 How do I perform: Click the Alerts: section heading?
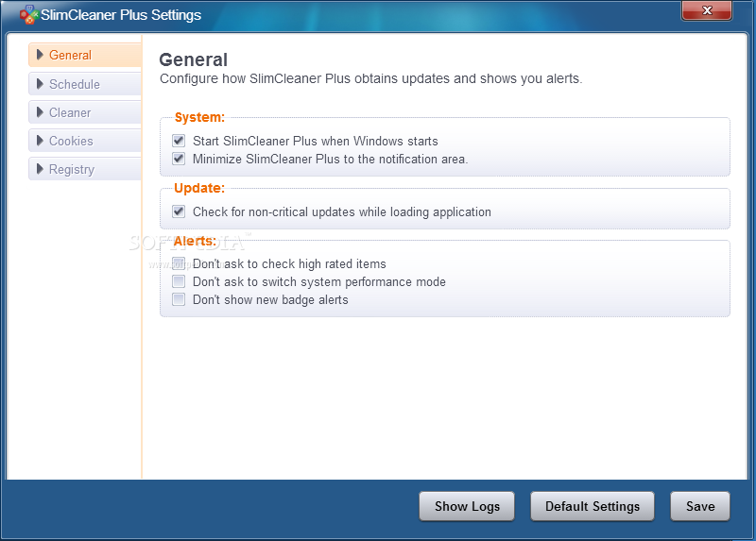click(x=196, y=241)
